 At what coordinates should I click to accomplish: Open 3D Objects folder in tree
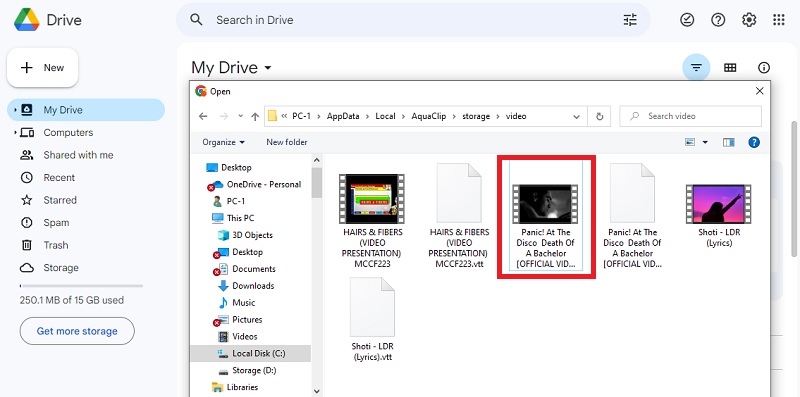[245, 235]
